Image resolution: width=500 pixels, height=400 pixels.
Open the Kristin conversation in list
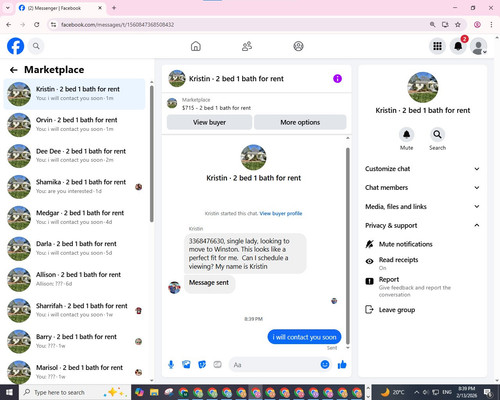(75, 94)
